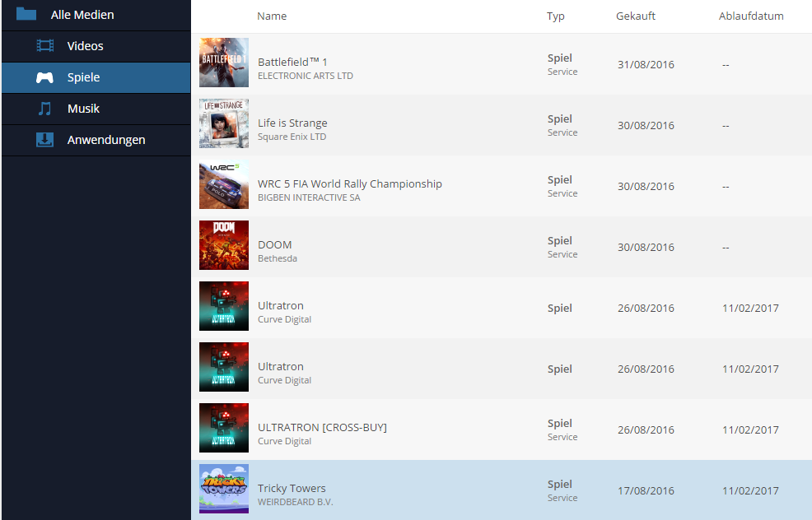The image size is (812, 520).
Task: Switch to the Musik category
Action: pyautogui.click(x=96, y=109)
